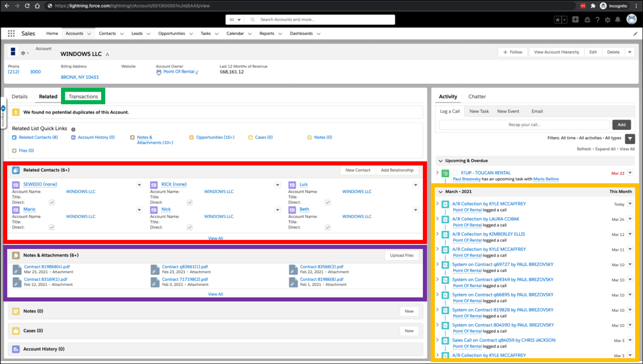Click the Favorites star icon
This screenshot has width=643, height=364.
point(558,20)
